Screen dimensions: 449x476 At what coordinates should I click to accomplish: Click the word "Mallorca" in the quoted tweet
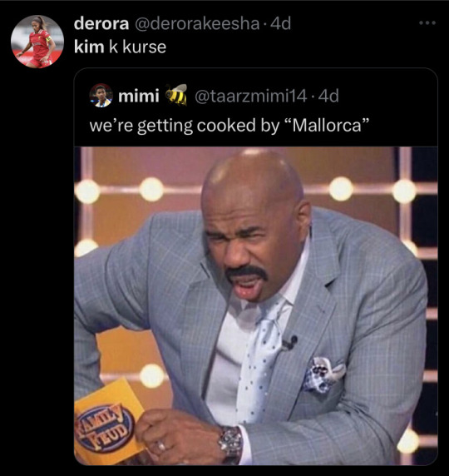pos(327,126)
